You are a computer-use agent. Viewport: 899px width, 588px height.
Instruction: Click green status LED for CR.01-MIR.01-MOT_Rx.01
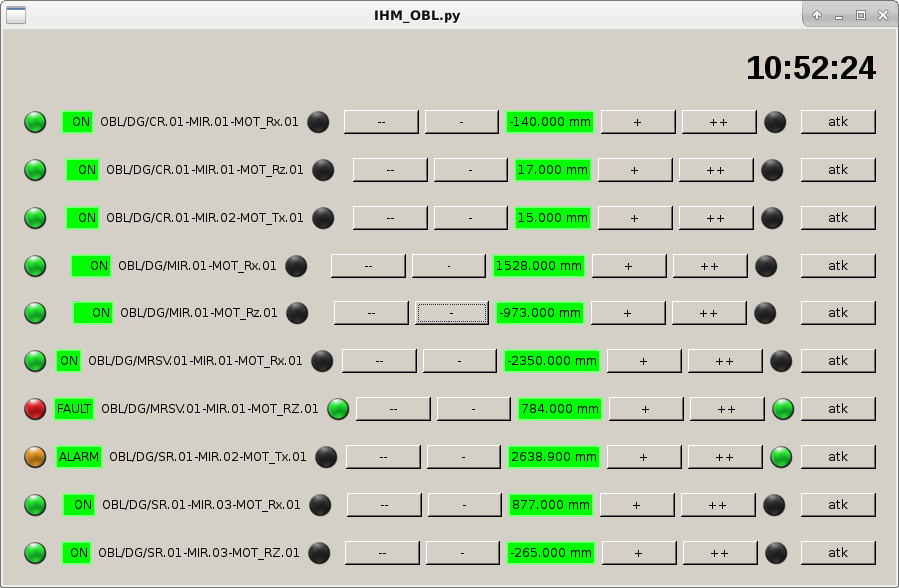click(x=35, y=122)
